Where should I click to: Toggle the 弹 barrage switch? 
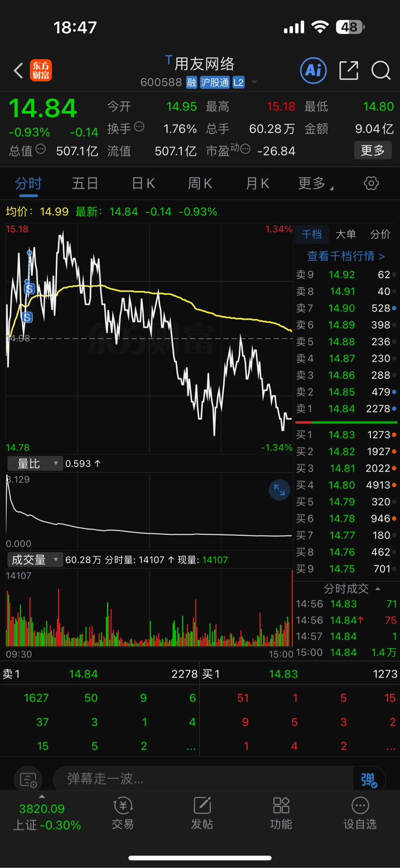(369, 779)
